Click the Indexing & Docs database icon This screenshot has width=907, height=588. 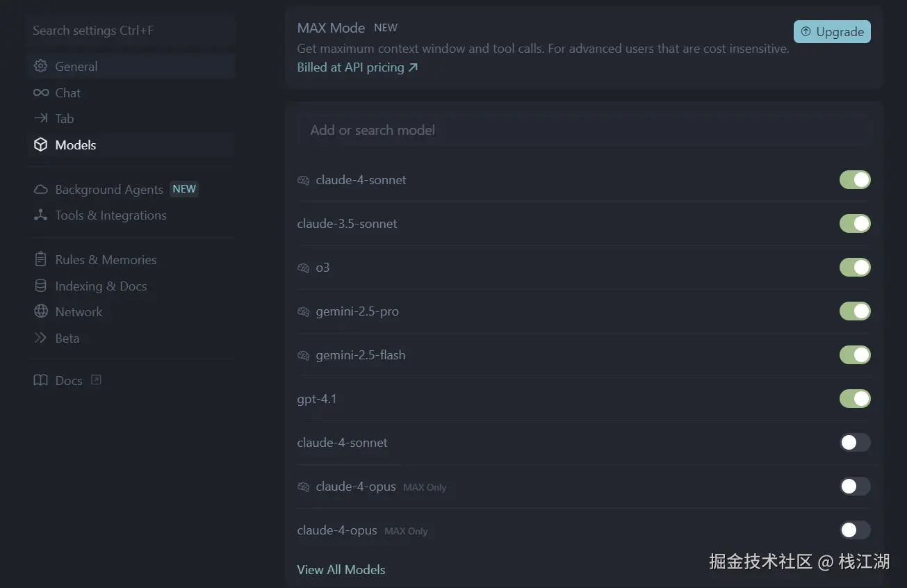41,286
